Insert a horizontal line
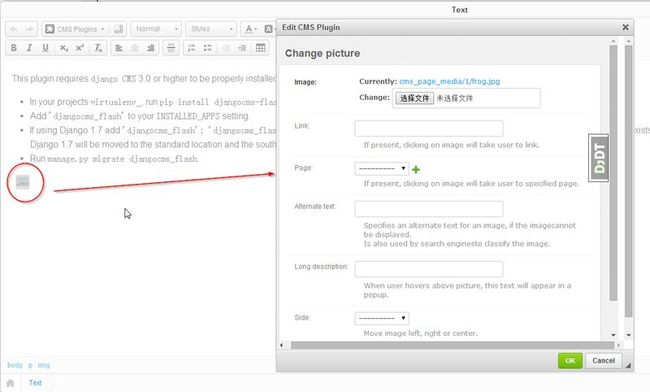 click(x=171, y=48)
